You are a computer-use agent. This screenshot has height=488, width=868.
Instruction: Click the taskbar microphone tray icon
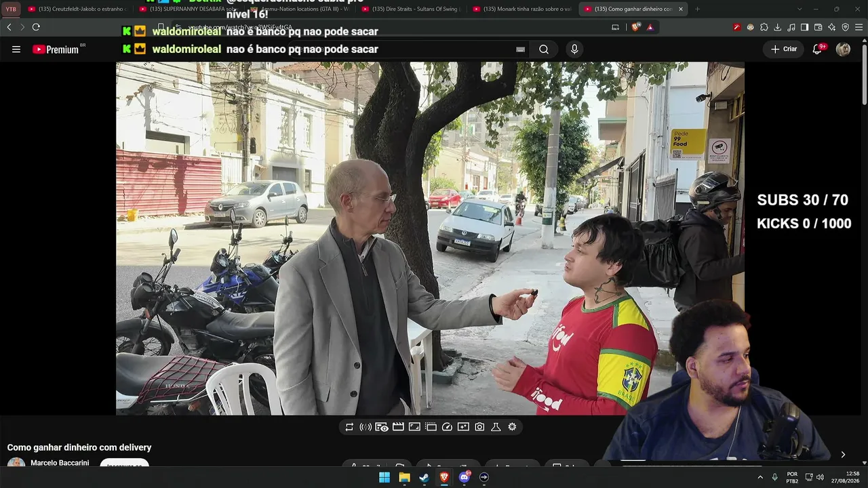click(774, 477)
